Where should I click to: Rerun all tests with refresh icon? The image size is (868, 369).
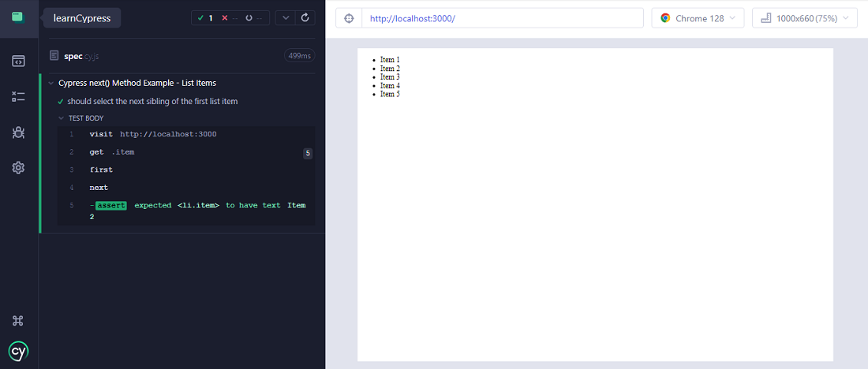pos(305,17)
